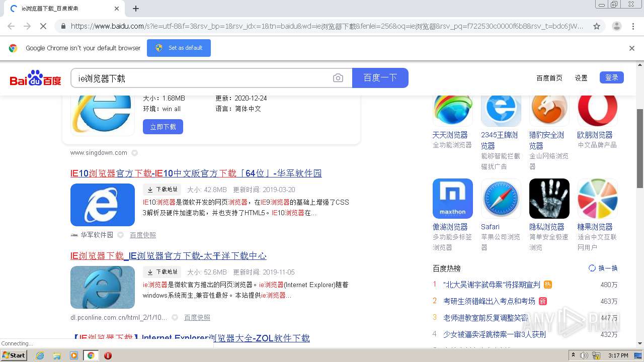Open 设置 settings menu

click(581, 78)
